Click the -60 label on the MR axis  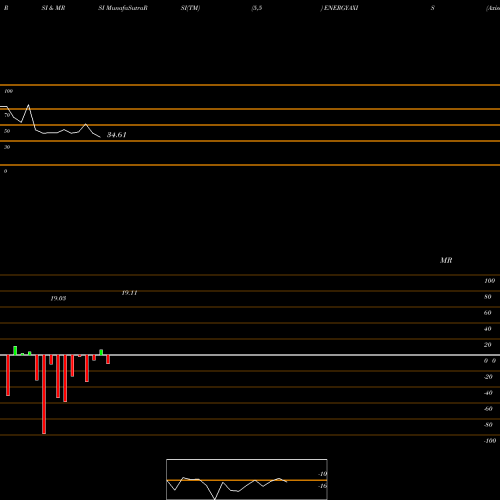point(488,409)
